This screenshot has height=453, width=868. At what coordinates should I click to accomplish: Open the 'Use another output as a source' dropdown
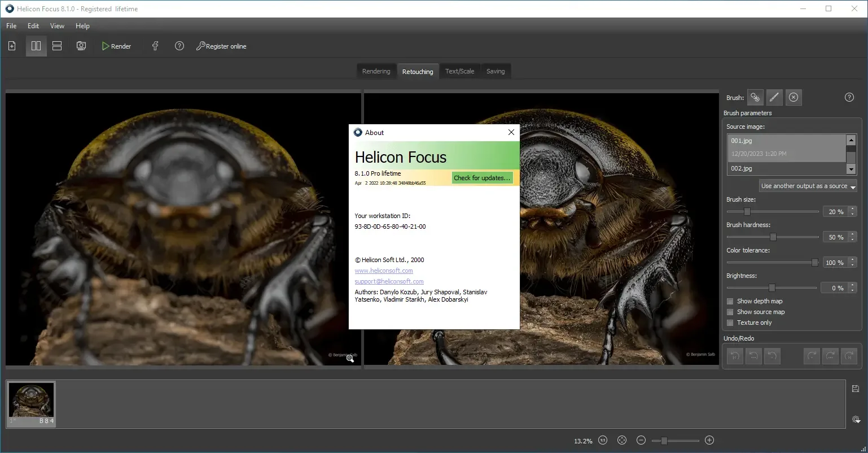(x=808, y=186)
